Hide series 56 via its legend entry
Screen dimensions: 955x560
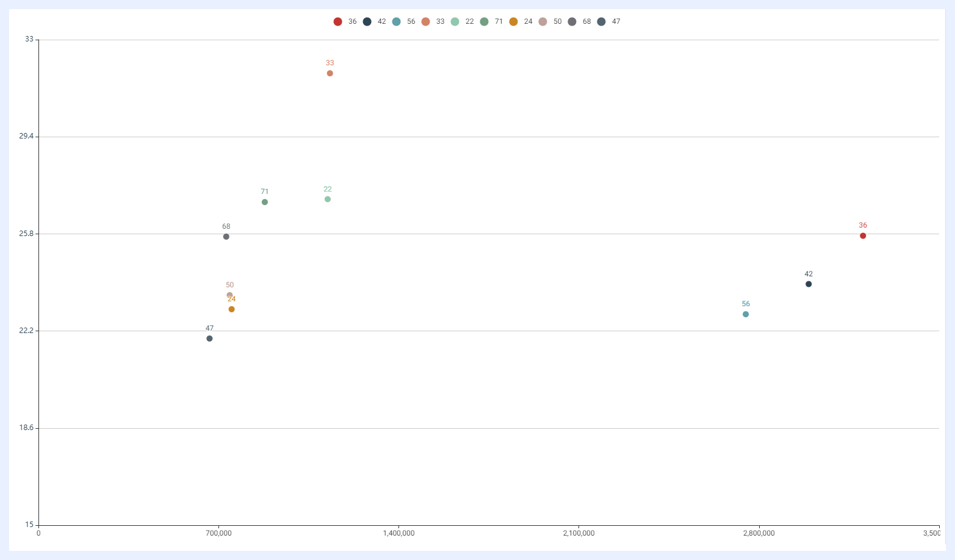tap(404, 21)
